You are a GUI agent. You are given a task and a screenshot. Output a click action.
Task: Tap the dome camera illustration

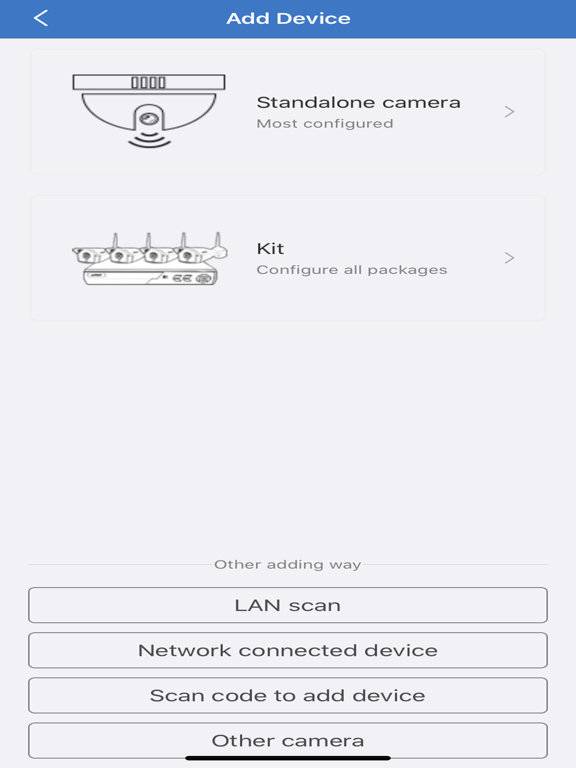pyautogui.click(x=149, y=111)
